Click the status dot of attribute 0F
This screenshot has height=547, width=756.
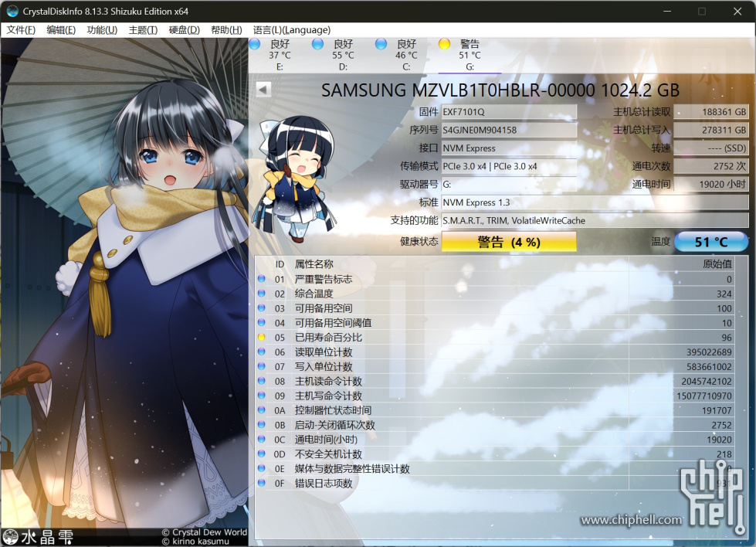[x=262, y=483]
